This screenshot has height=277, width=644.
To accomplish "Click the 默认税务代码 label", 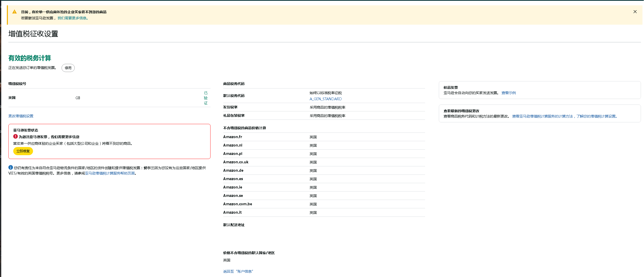I will coord(234,96).
